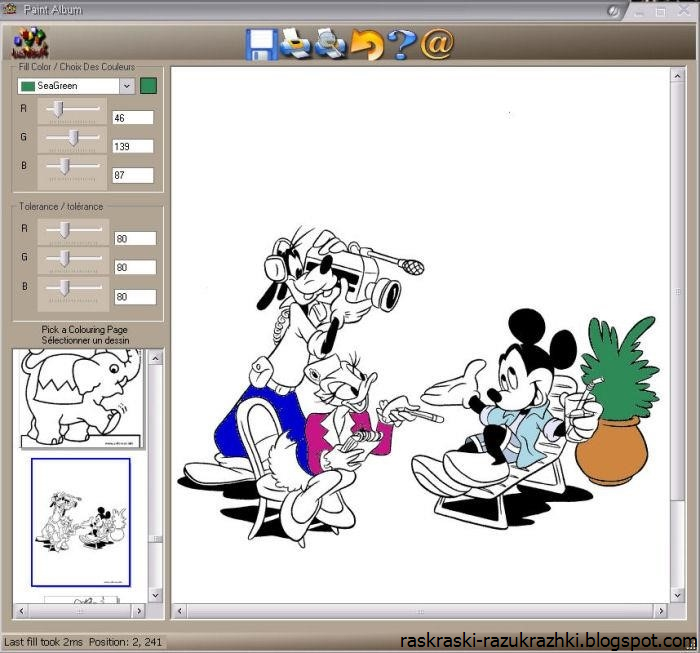Viewport: 700px width, 653px height.
Task: Open Print Preview with the magnifier printer icon
Action: pyautogui.click(x=330, y=43)
